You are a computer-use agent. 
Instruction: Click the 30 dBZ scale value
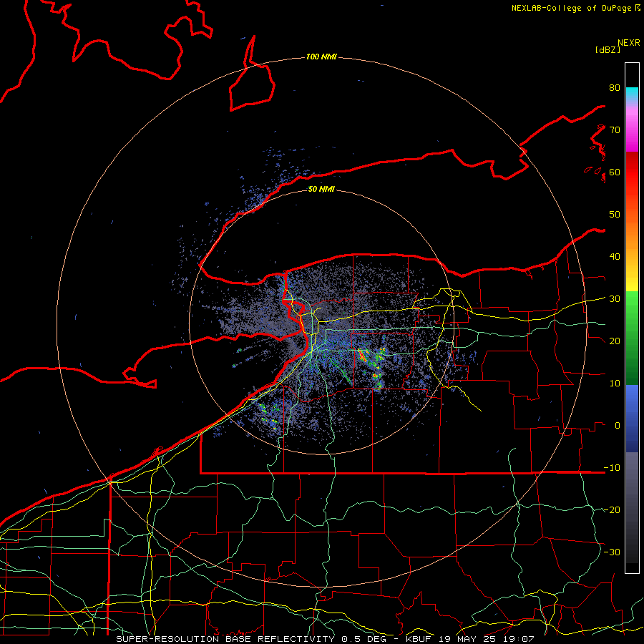click(x=615, y=298)
